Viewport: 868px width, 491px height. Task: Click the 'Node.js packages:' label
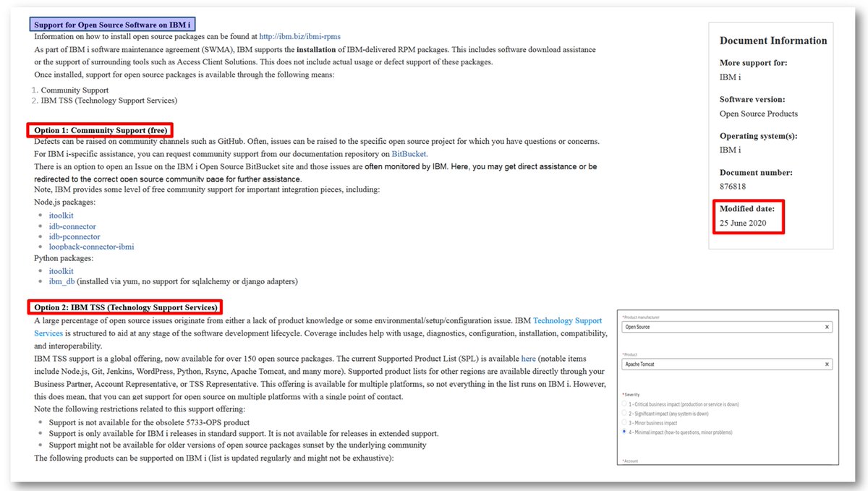(x=64, y=201)
